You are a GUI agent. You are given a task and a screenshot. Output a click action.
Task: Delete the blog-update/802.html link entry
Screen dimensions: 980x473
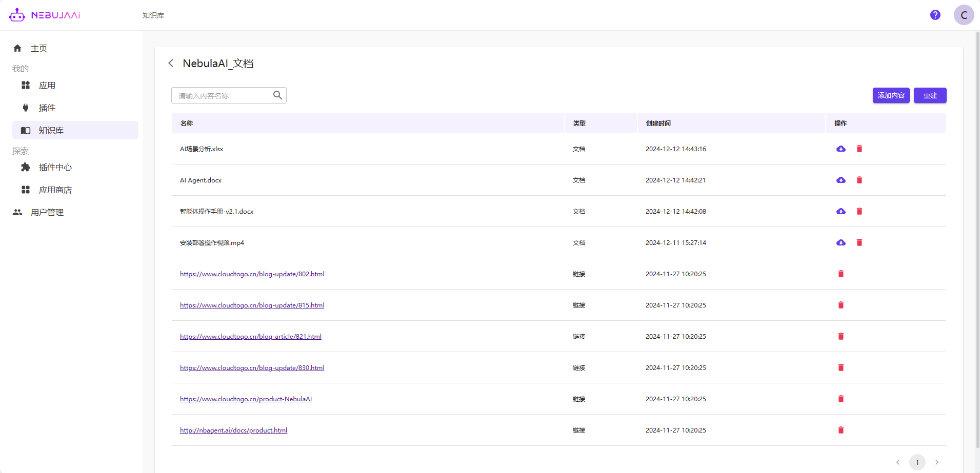pyautogui.click(x=841, y=274)
